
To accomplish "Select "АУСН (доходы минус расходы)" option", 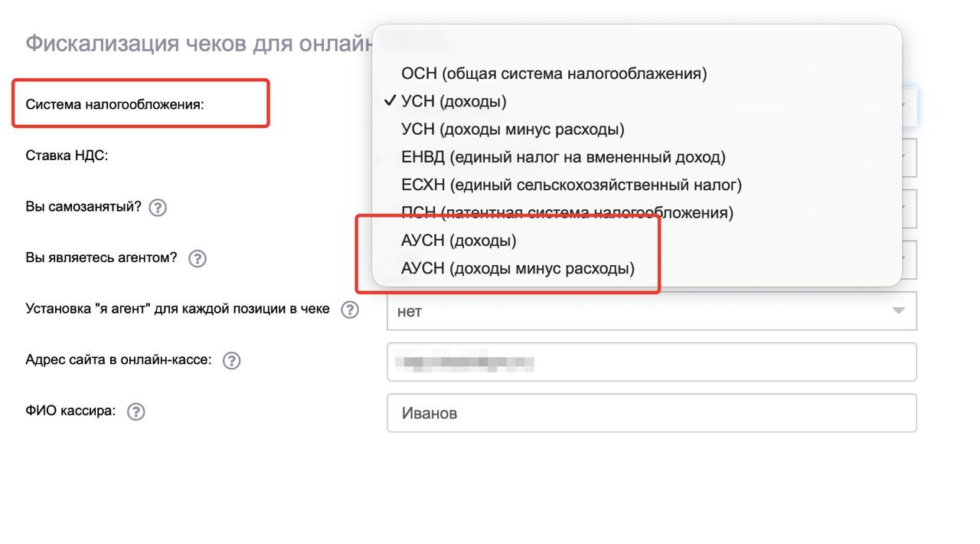I will 518,268.
